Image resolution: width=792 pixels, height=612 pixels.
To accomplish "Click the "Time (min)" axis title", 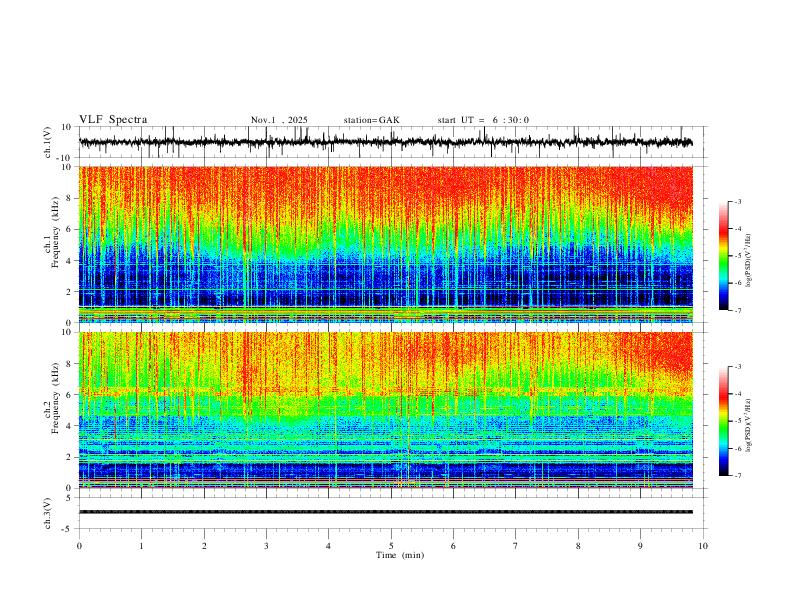I will (x=400, y=555).
